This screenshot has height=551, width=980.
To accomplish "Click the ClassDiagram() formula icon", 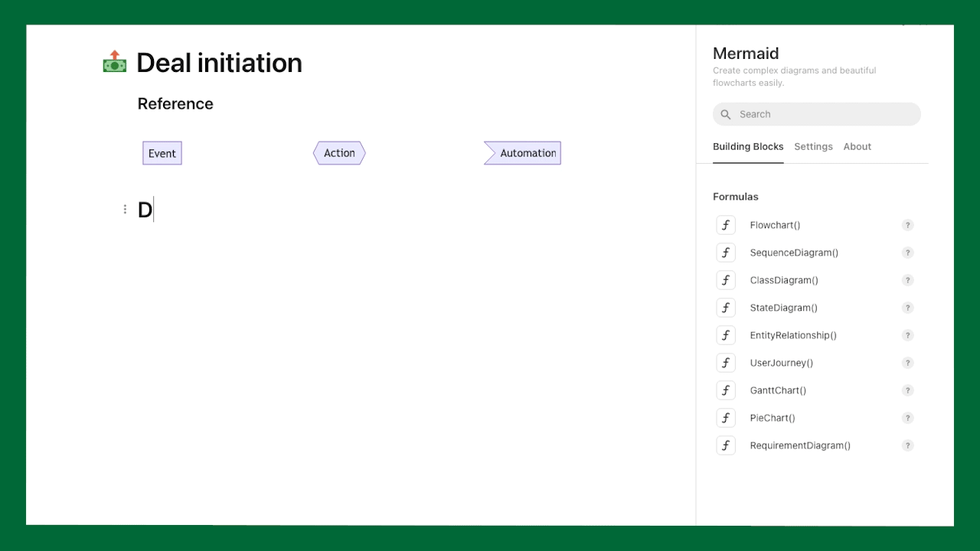I will (x=726, y=280).
